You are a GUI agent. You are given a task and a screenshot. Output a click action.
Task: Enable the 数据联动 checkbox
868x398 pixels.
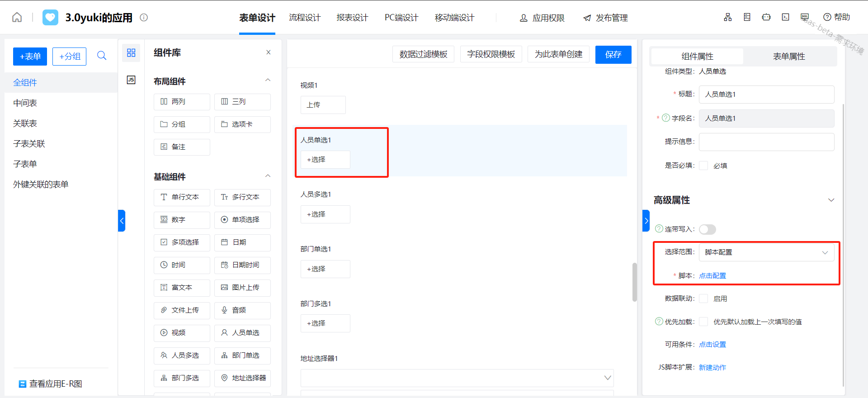(x=703, y=298)
